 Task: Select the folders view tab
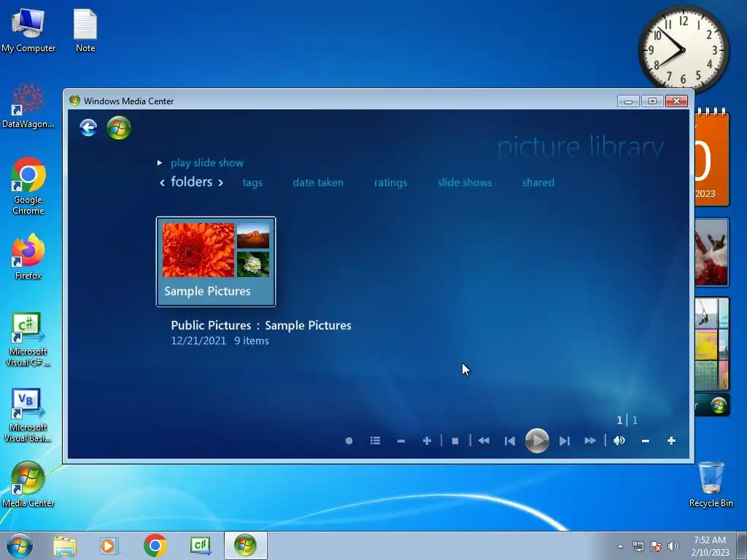coord(192,182)
